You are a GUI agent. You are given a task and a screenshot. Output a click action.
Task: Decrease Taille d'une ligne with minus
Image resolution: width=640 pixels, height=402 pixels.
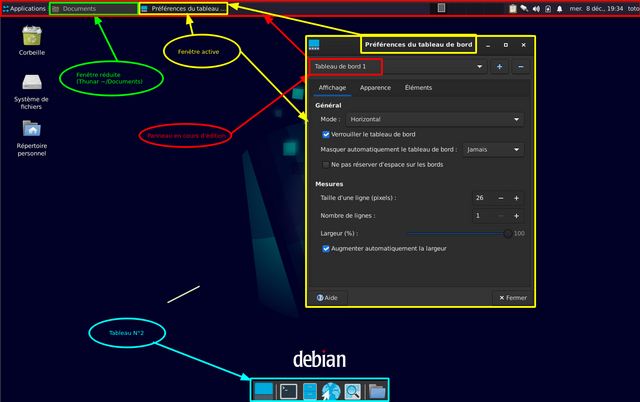pos(501,198)
